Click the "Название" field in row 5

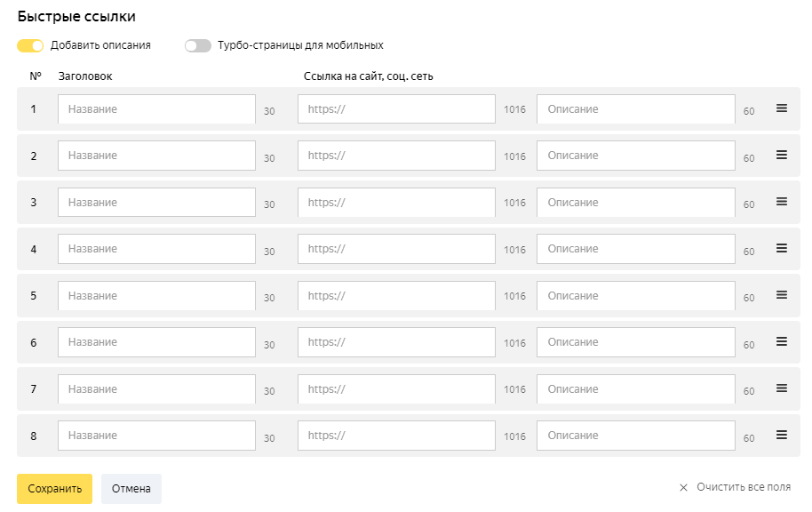(156, 296)
